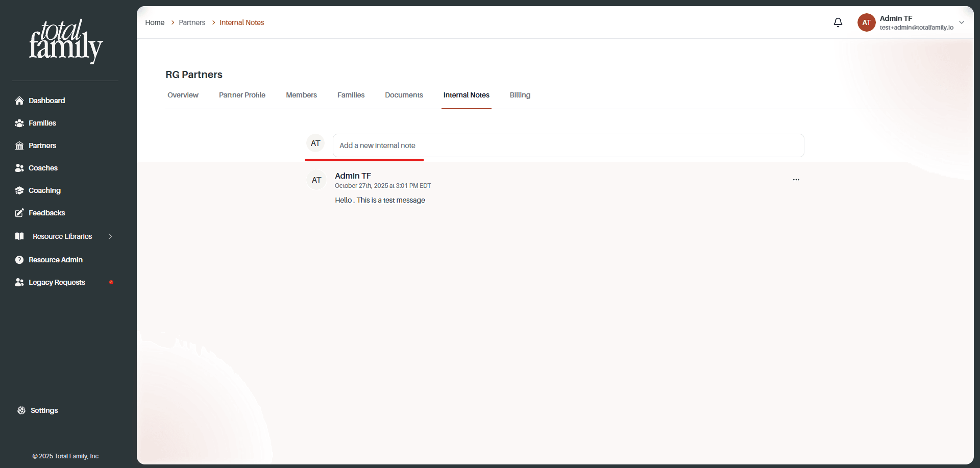Click the Resource Libraries book icon
Image resolution: width=980 pixels, height=468 pixels.
19,236
